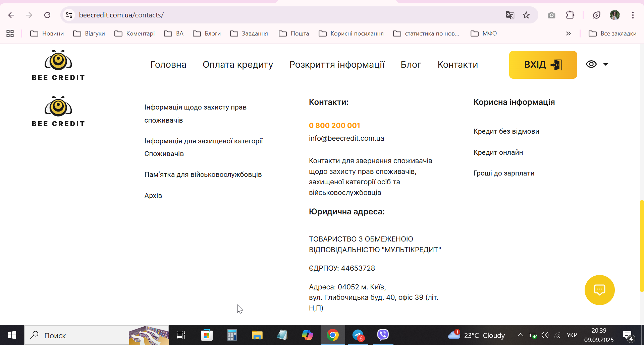The width and height of the screenshot is (644, 345).
Task: Click the info@beecredit.com.ua email link
Action: click(x=346, y=138)
